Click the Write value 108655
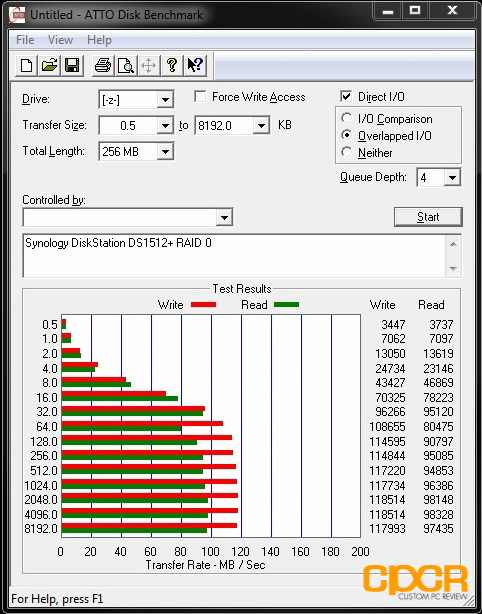 pyautogui.click(x=387, y=426)
